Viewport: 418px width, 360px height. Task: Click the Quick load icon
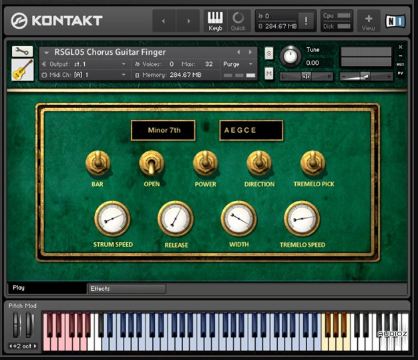point(238,21)
